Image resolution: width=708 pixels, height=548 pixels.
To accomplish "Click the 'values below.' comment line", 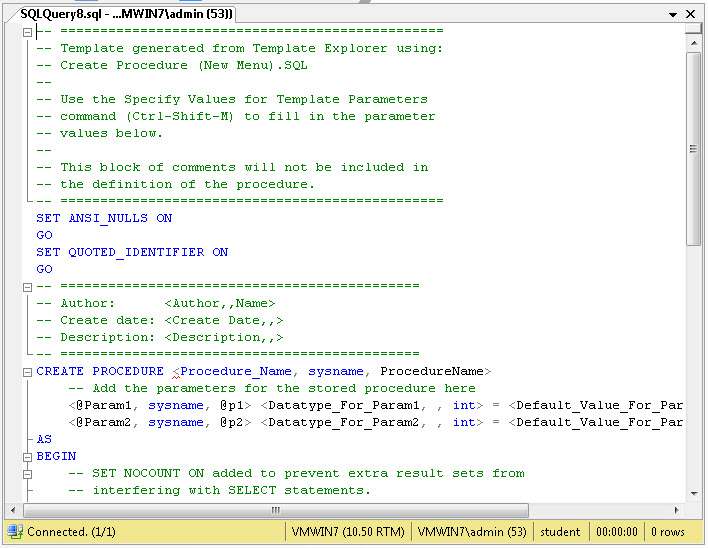I will 99,134.
